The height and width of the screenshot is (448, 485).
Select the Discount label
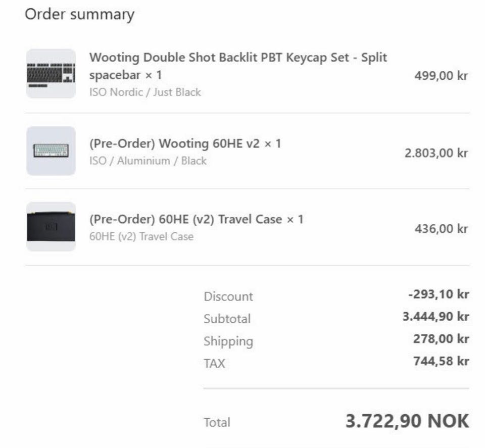[228, 296]
